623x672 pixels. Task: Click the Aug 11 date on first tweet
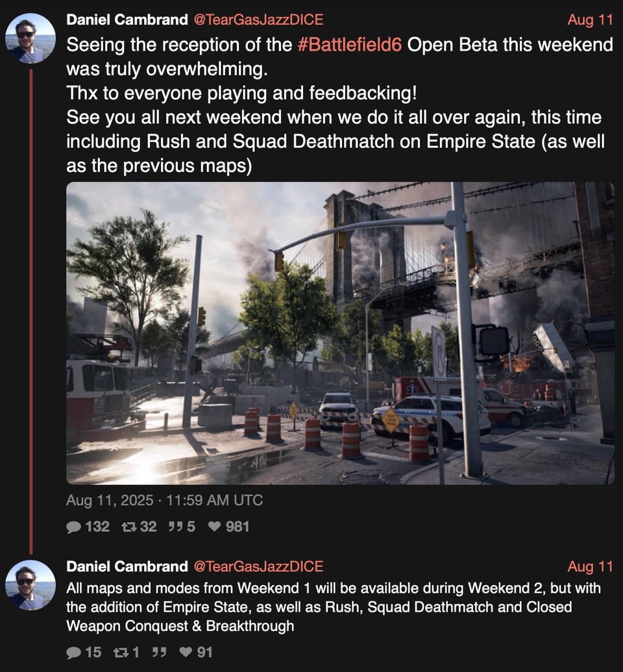[x=590, y=19]
